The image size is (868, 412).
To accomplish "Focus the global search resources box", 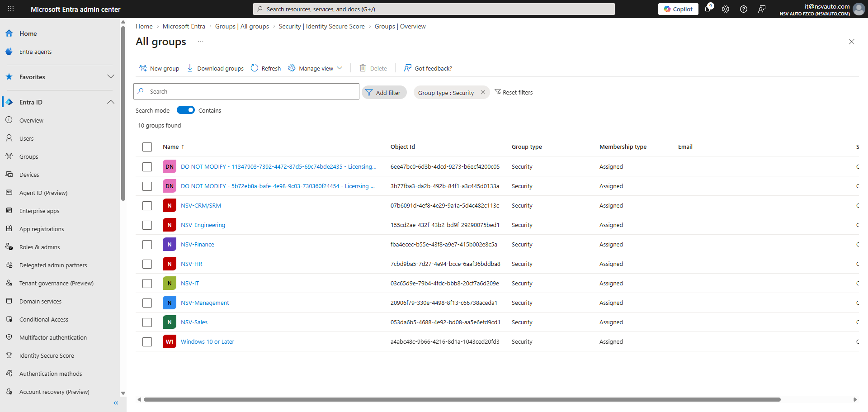I will 434,9.
